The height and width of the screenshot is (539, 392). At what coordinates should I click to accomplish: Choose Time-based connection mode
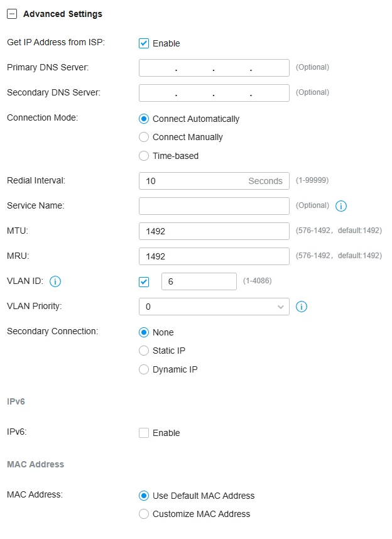(x=144, y=156)
